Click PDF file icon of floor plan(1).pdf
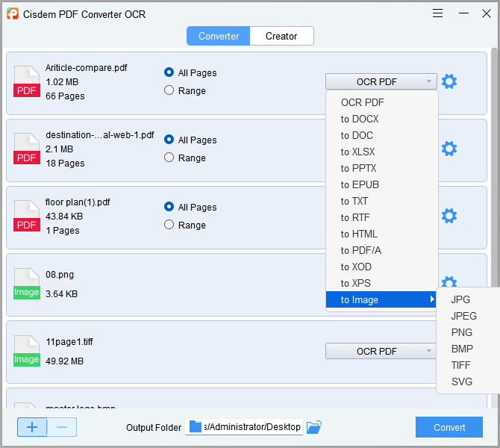 coord(27,216)
